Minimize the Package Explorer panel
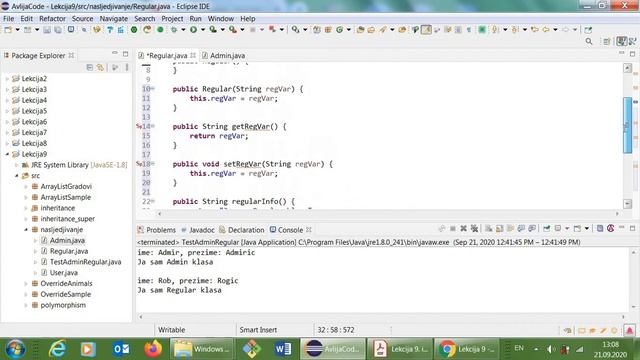640x360 pixels. click(x=115, y=54)
